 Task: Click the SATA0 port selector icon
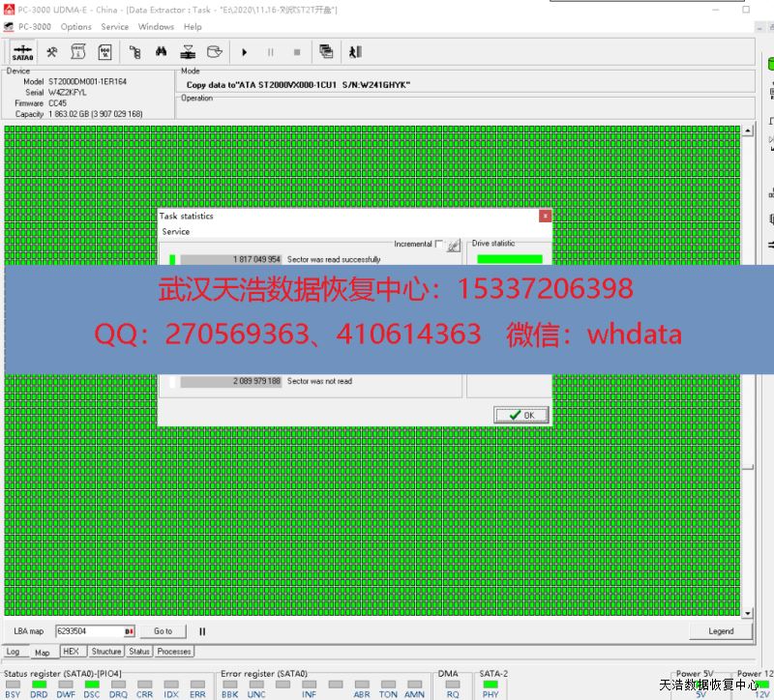click(22, 52)
